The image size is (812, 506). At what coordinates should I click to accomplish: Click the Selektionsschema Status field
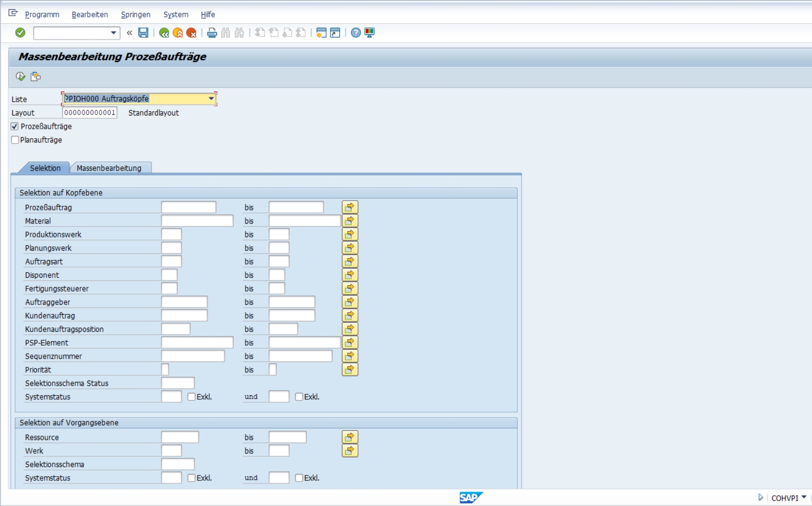(178, 383)
